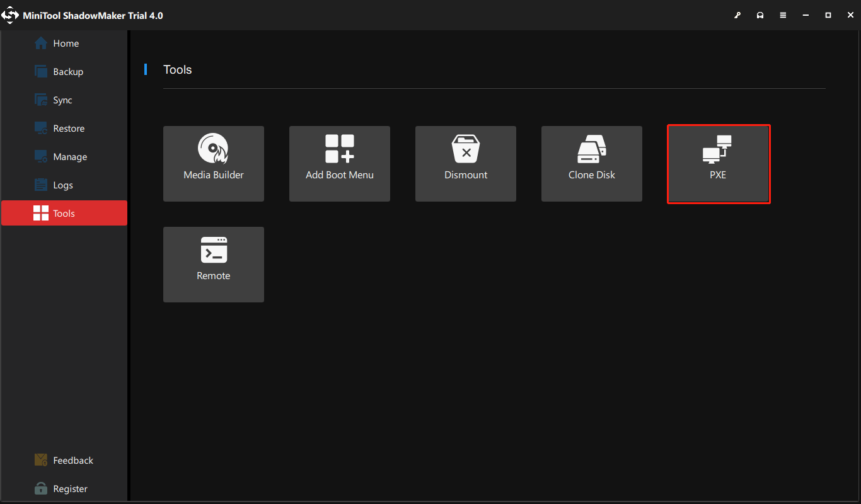
Task: Open the Sync section
Action: point(64,100)
